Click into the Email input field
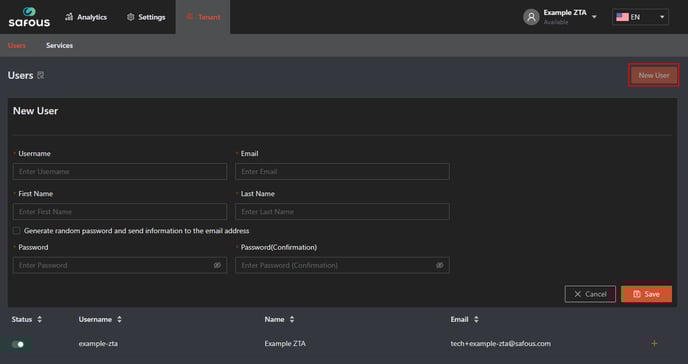 (x=342, y=171)
